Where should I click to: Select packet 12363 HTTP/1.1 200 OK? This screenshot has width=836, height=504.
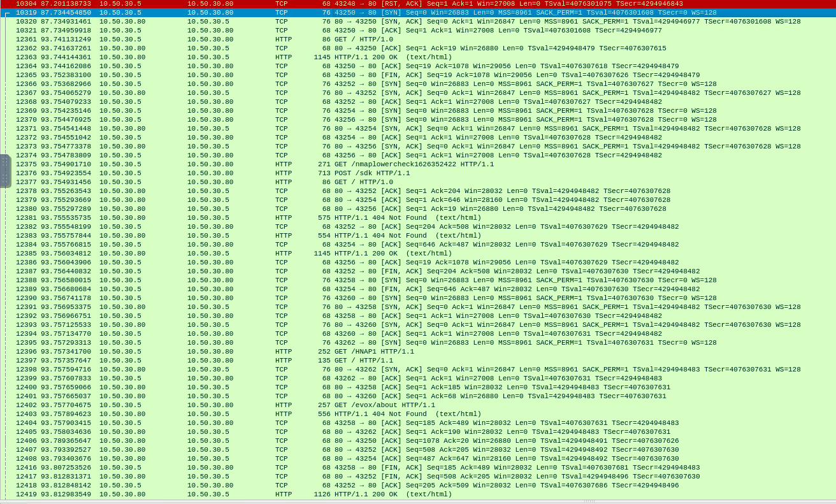pyautogui.click(x=382, y=57)
